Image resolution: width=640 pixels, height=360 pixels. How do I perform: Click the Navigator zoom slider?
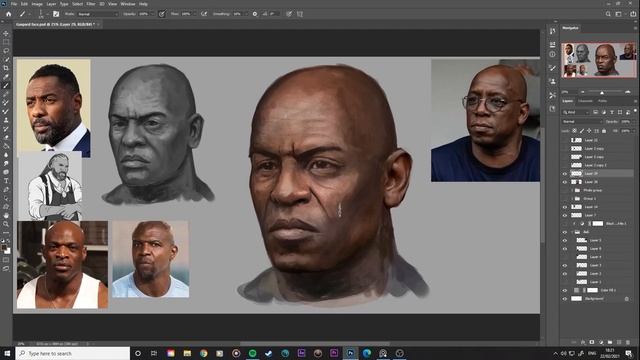(x=602, y=92)
